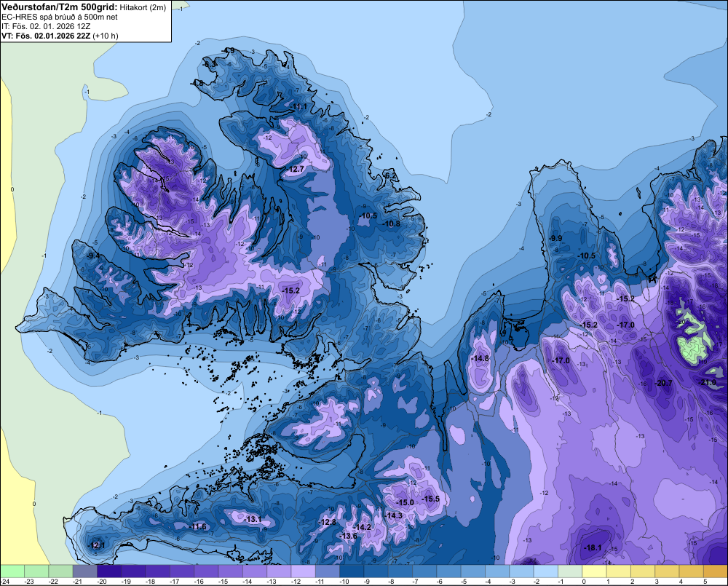Select the -21.0 temperature label
Viewport: 728px width, 586px height.
click(x=708, y=383)
